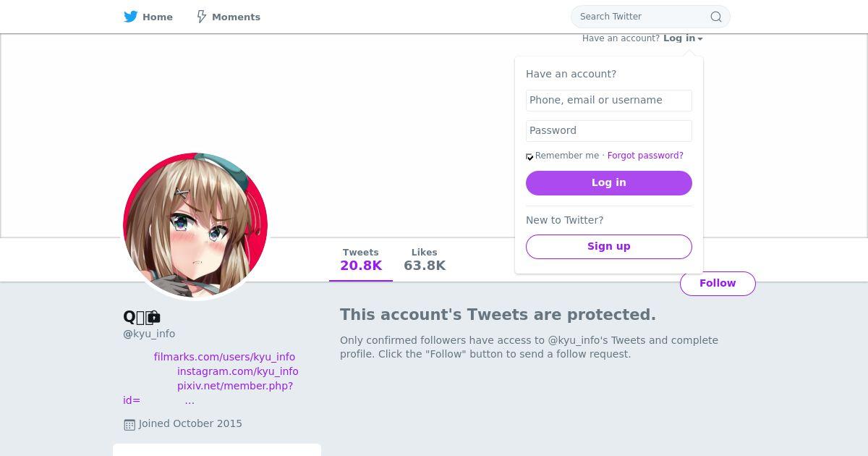The height and width of the screenshot is (456, 868).
Task: Open the Likes 63.8K tab
Action: tap(425, 260)
